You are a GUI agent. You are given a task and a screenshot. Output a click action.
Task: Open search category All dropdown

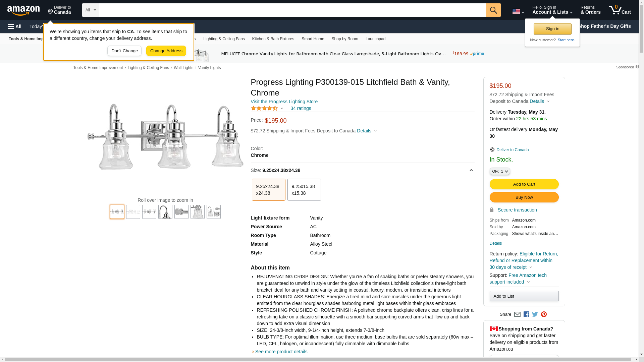point(90,10)
